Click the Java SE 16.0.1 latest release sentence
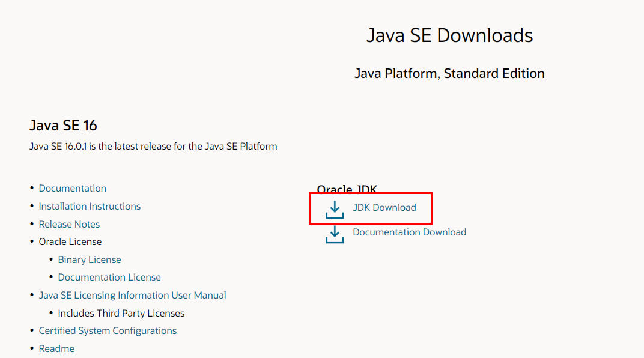This screenshot has width=644, height=358. [153, 147]
